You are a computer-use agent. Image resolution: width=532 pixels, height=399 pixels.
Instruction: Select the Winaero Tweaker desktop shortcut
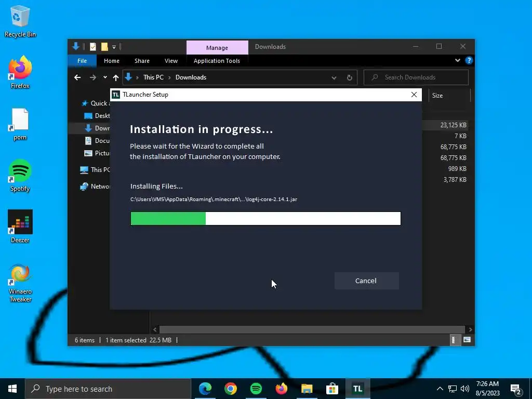click(20, 283)
